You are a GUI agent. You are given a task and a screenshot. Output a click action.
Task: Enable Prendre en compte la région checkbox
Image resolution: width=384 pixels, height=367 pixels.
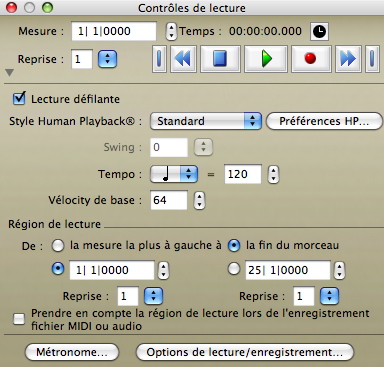tap(19, 319)
